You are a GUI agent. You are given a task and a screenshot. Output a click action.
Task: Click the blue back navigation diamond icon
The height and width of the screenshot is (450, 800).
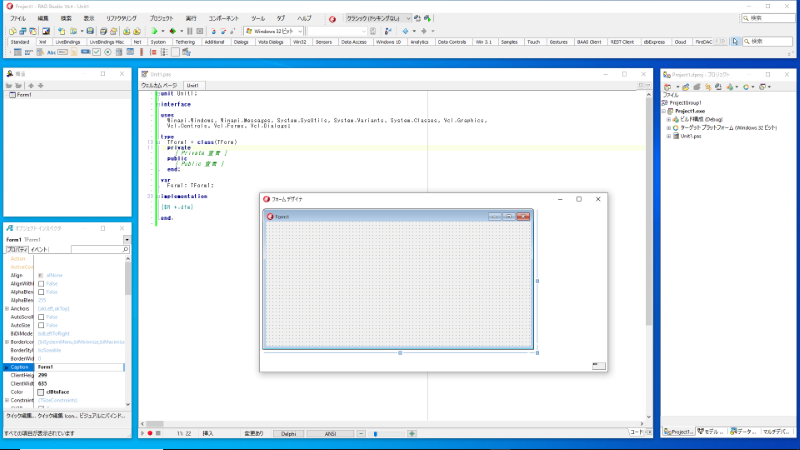[405, 31]
